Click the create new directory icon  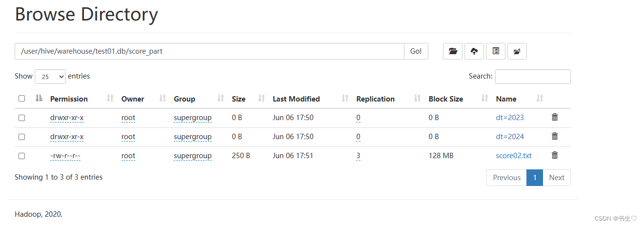[517, 51]
